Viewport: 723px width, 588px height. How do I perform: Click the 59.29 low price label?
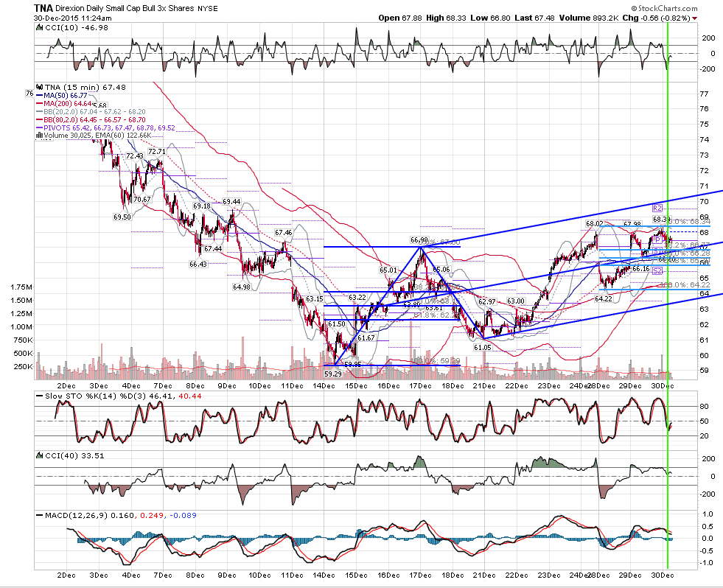[333, 374]
